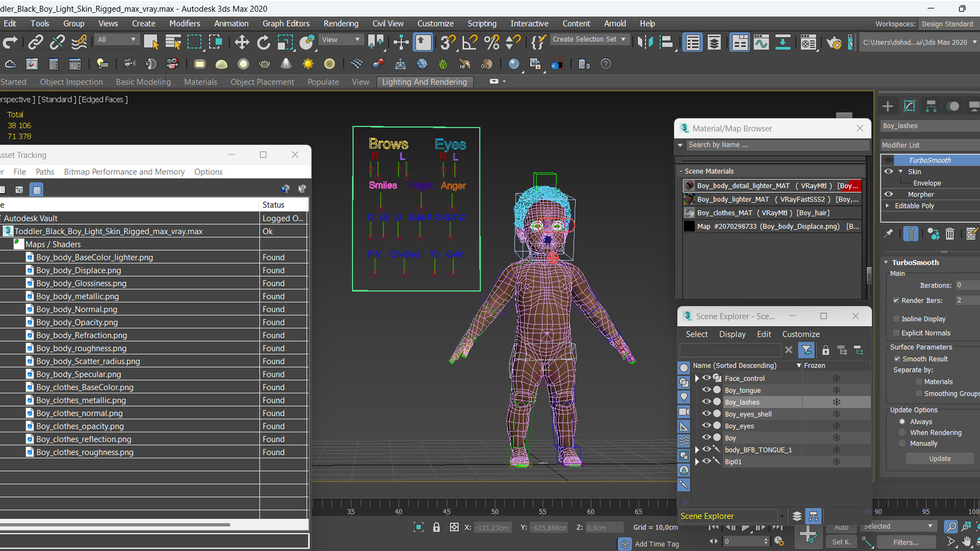Image resolution: width=980 pixels, height=551 pixels.
Task: Click the Bind to Space Warp icon
Action: point(79,42)
